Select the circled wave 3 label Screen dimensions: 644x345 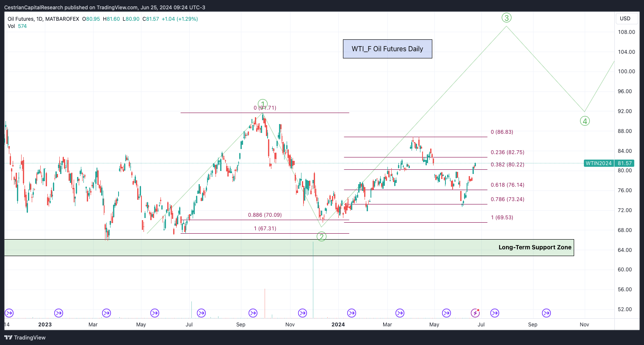[x=506, y=18]
